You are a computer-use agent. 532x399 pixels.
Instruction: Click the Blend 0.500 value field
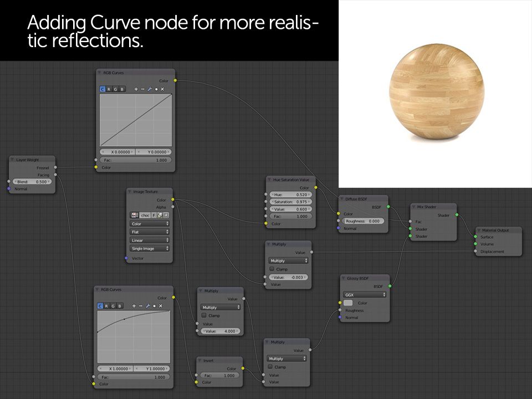[32, 182]
